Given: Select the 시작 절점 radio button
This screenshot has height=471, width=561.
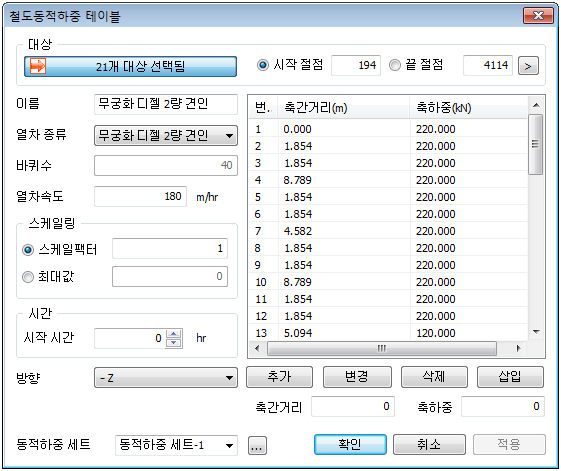Looking at the screenshot, I should click(x=263, y=65).
